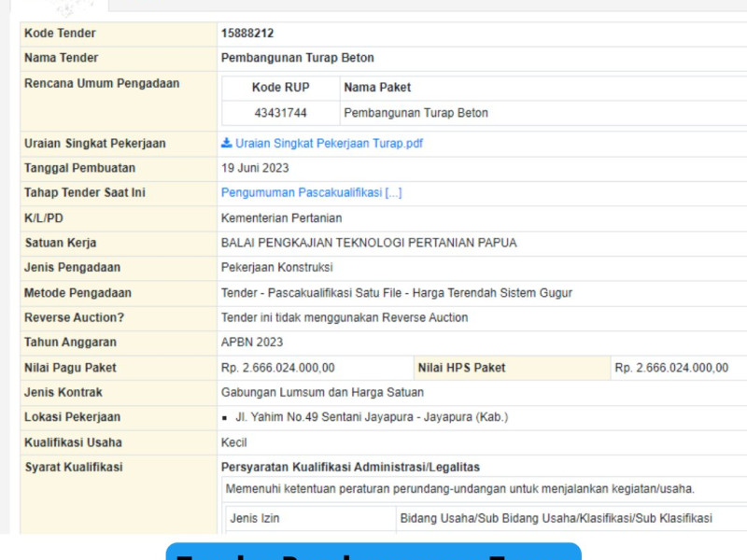Click the Nama Paket column header
This screenshot has height=560, width=747.
tap(377, 88)
